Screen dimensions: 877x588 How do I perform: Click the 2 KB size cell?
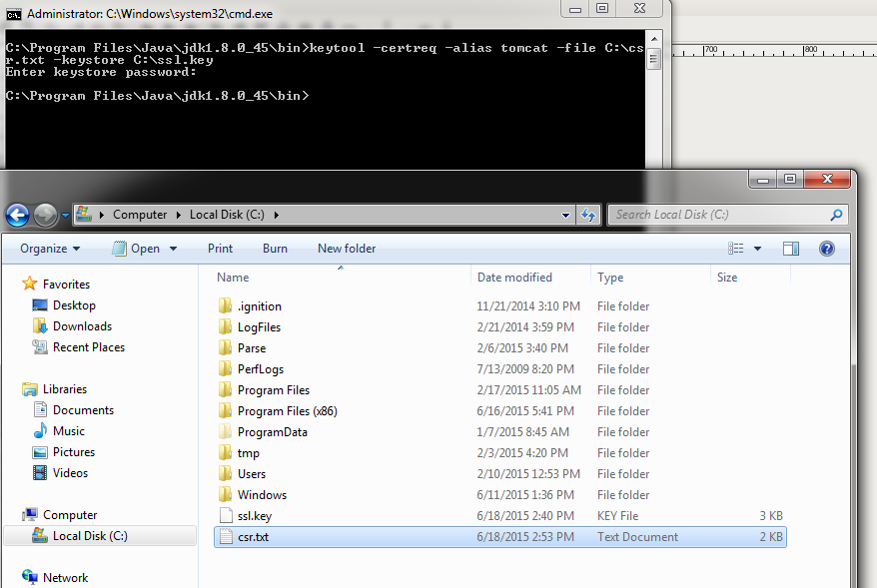771,536
